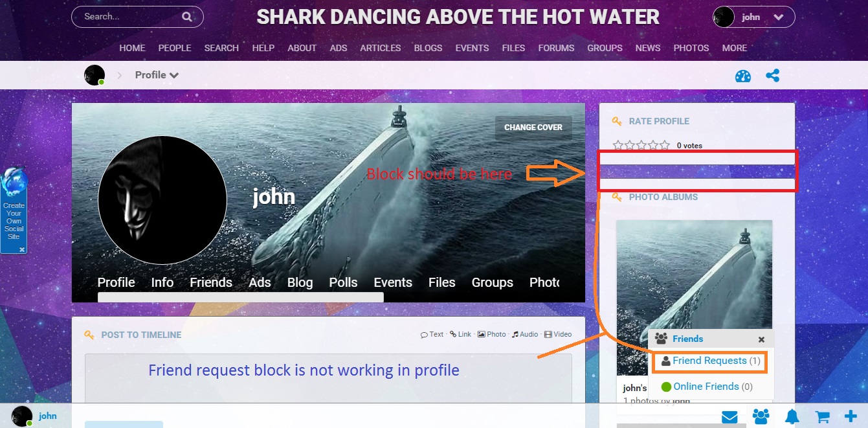Open FORUMS in the top navigation
This screenshot has height=428, width=868.
click(x=556, y=48)
